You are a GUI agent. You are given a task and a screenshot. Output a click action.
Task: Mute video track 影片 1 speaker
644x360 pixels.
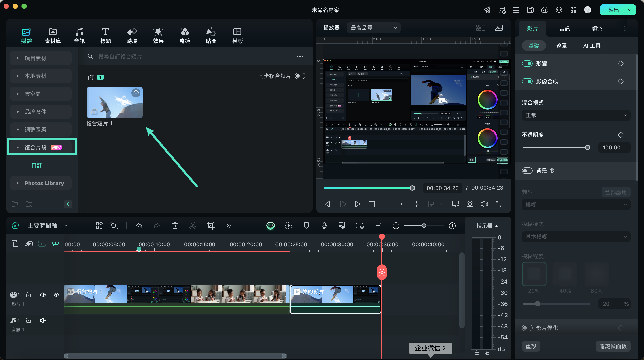coord(43,295)
